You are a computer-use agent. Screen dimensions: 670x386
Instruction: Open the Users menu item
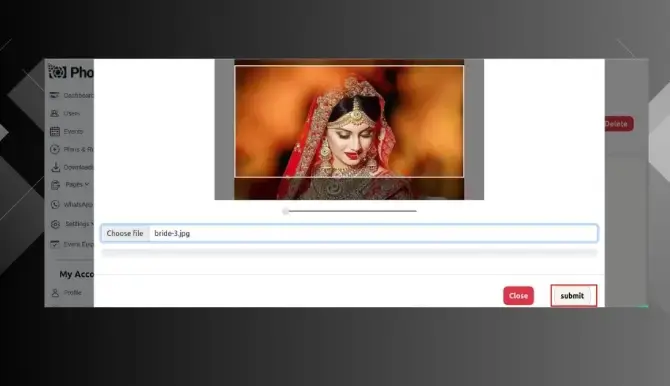pyautogui.click(x=71, y=113)
